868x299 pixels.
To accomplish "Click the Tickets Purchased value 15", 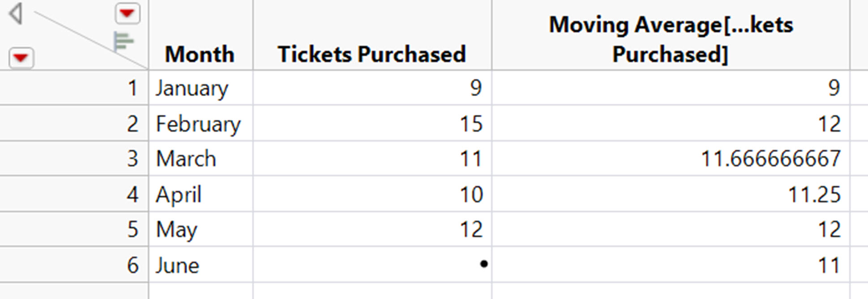I will click(372, 123).
